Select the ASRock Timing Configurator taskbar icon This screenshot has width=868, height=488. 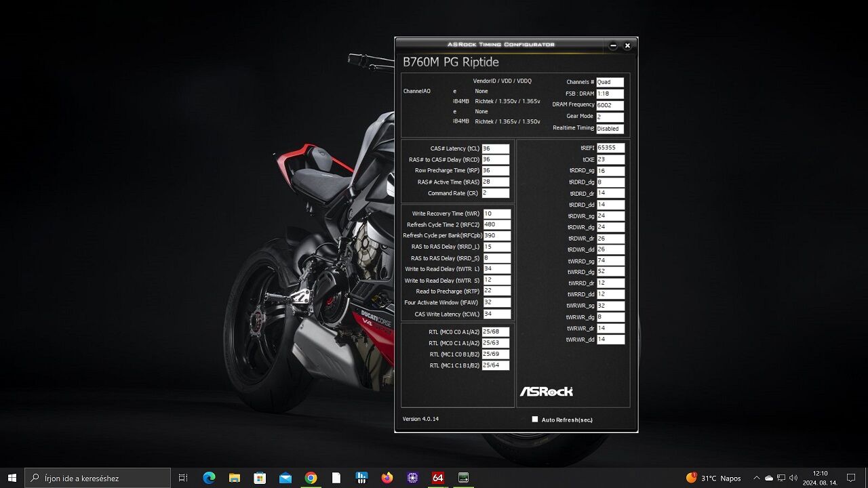pos(463,478)
